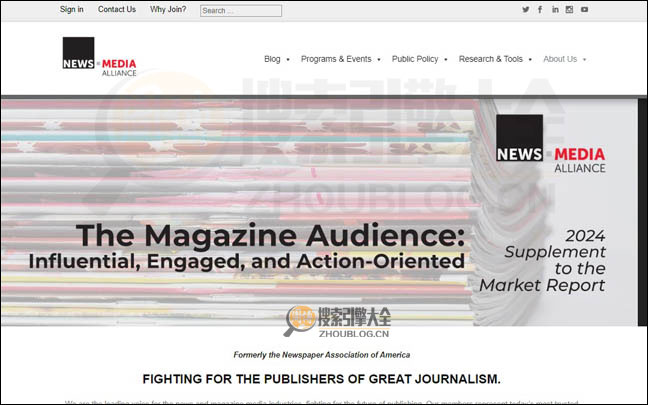648x405 pixels.
Task: Expand the dropdown dot beside Public Policy
Action: click(x=446, y=60)
